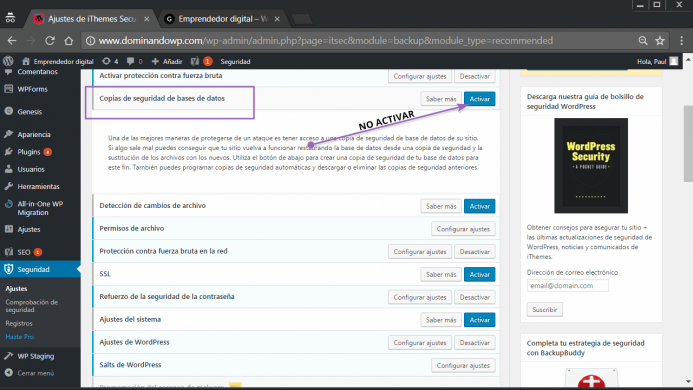Open updates counter icon showing 4
Screen dimensions: 693x390
pyautogui.click(x=110, y=61)
